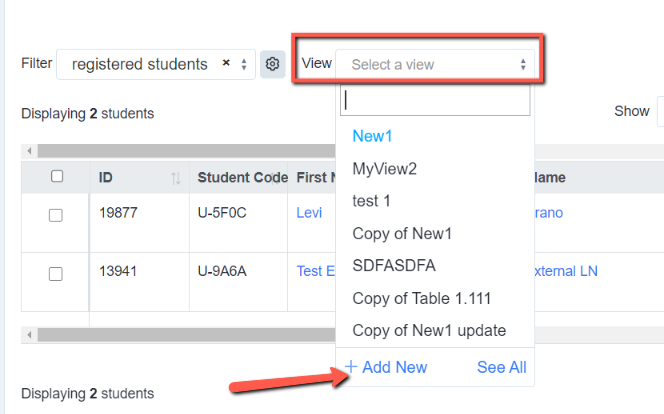Click the Student Code column header
Viewport: 664px width, 414px height.
(239, 177)
